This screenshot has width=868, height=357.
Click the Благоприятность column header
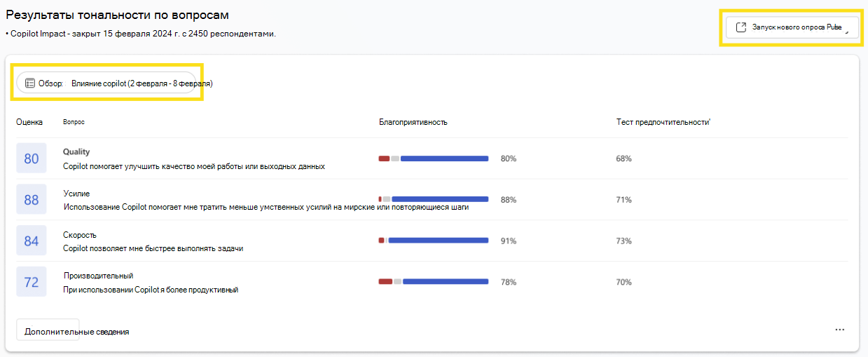coord(413,122)
